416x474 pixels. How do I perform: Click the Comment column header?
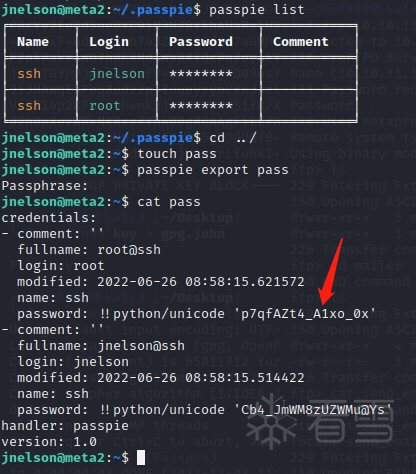300,42
